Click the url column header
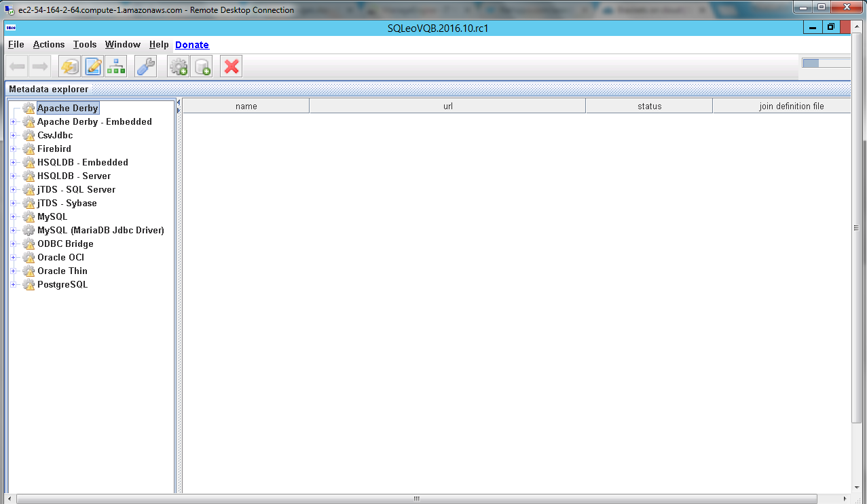Image resolution: width=867 pixels, height=504 pixels. 447,106
